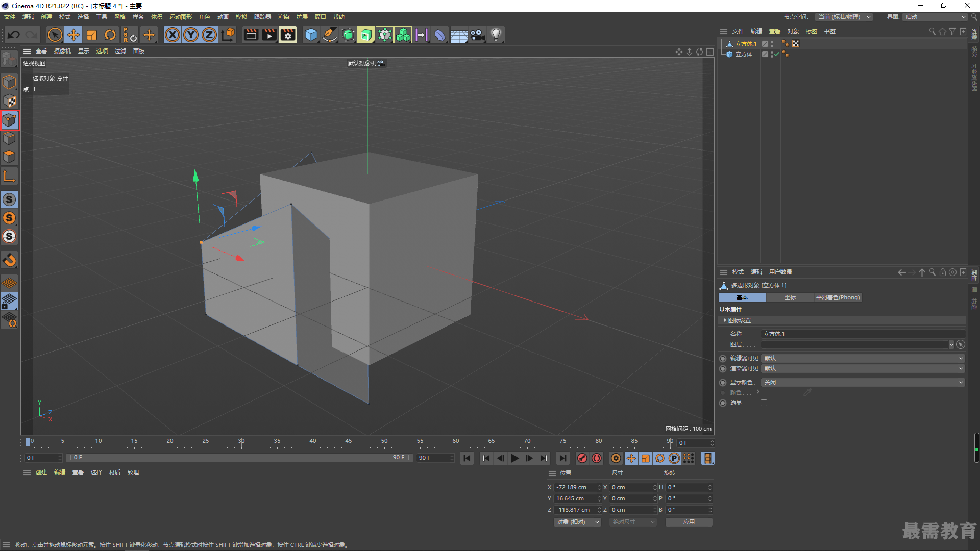Toggle Y axis lock

(191, 35)
